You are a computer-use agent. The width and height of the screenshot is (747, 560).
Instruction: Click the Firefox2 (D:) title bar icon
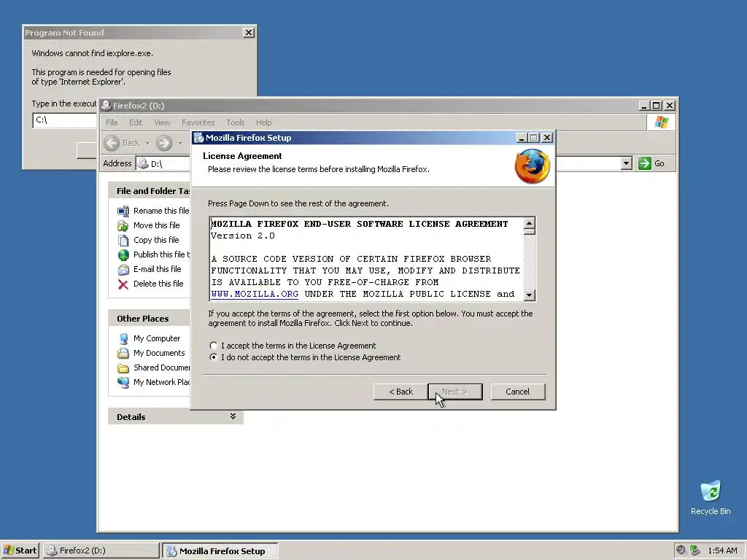pyautogui.click(x=107, y=105)
